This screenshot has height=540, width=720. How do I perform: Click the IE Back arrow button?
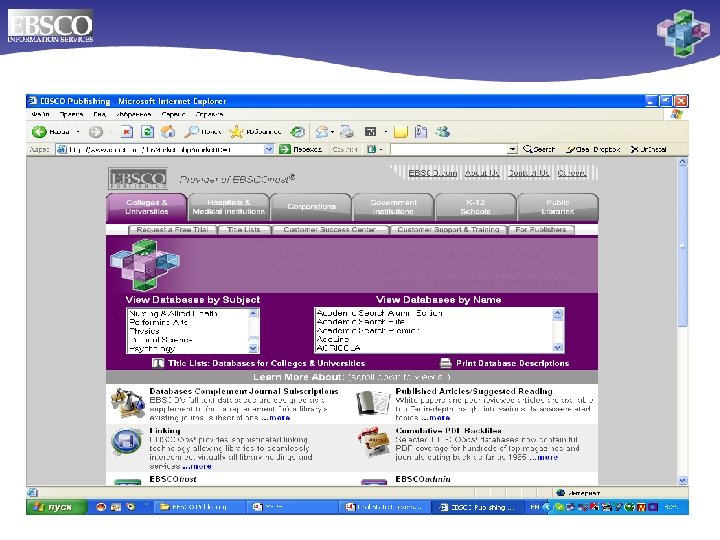tap(39, 132)
